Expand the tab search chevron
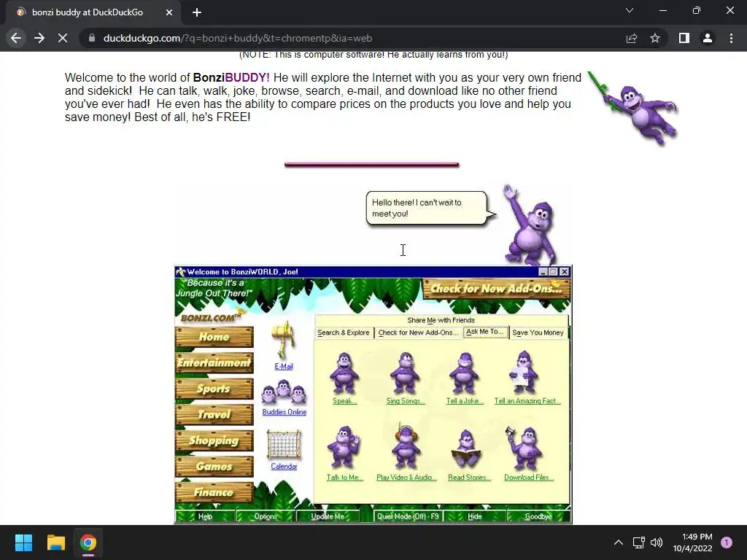Screen dimensions: 747x560 click(630, 10)
